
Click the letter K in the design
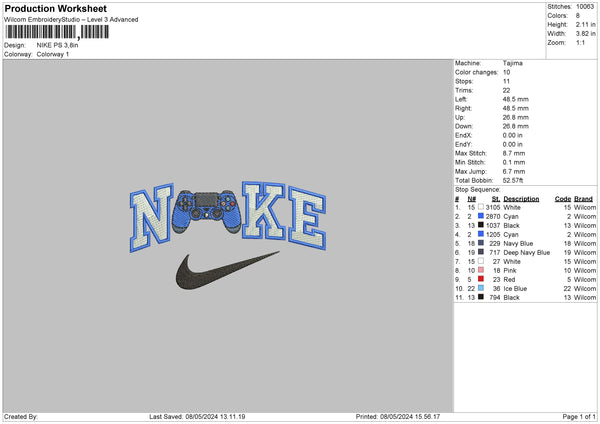coord(264,210)
